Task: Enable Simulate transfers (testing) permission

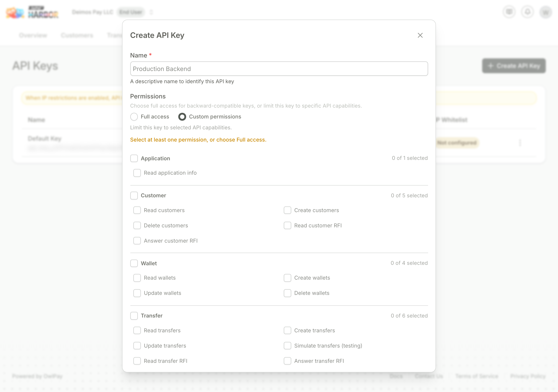Action: [x=288, y=346]
